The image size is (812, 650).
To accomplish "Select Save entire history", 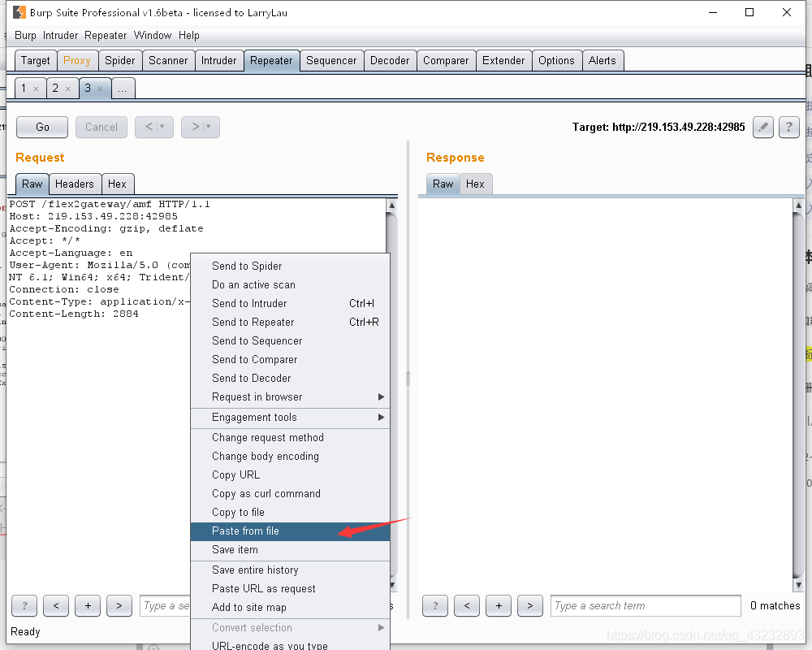I will pos(290,570).
